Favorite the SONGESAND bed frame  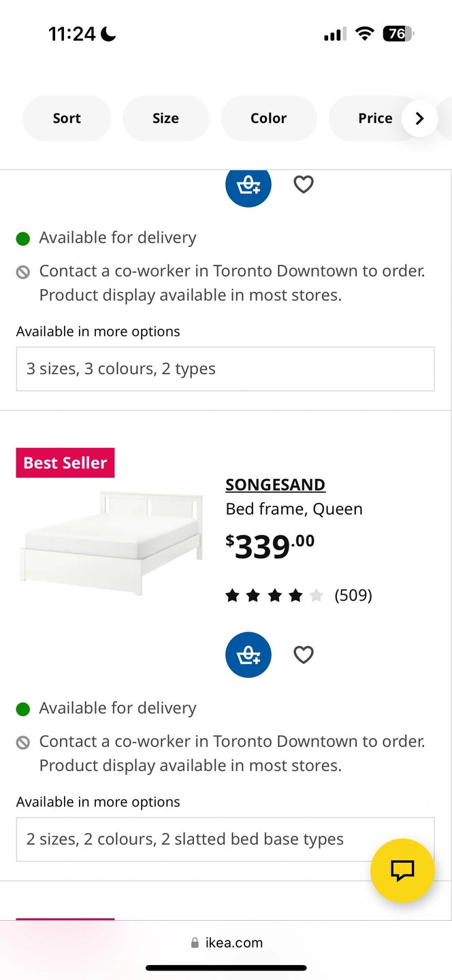[x=304, y=655]
